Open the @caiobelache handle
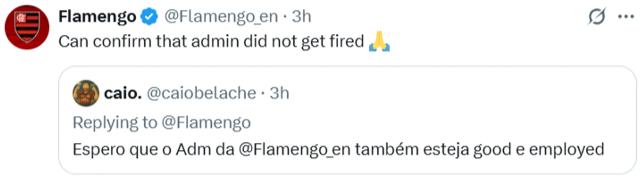 [x=201, y=93]
